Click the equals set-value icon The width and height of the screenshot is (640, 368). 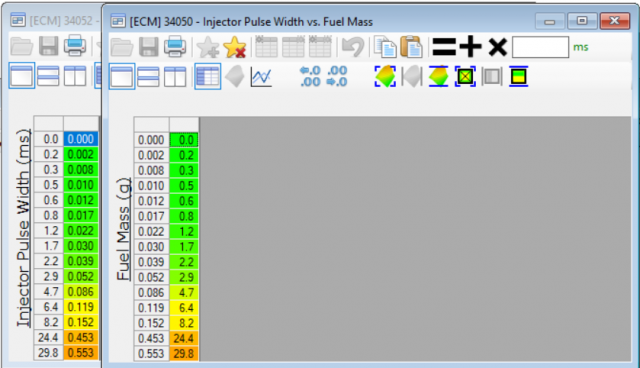[x=444, y=47]
